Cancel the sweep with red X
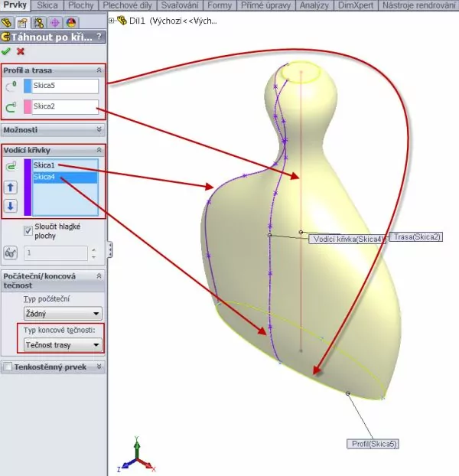 20,51
